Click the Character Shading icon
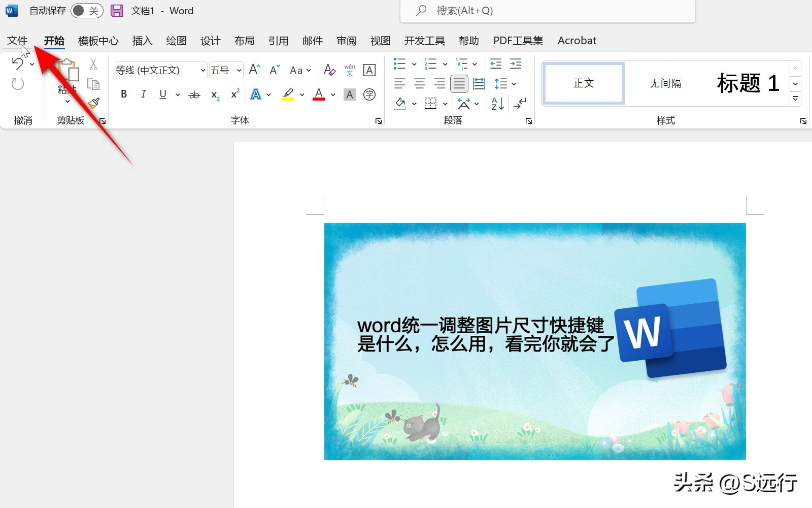812x508 pixels. click(350, 94)
